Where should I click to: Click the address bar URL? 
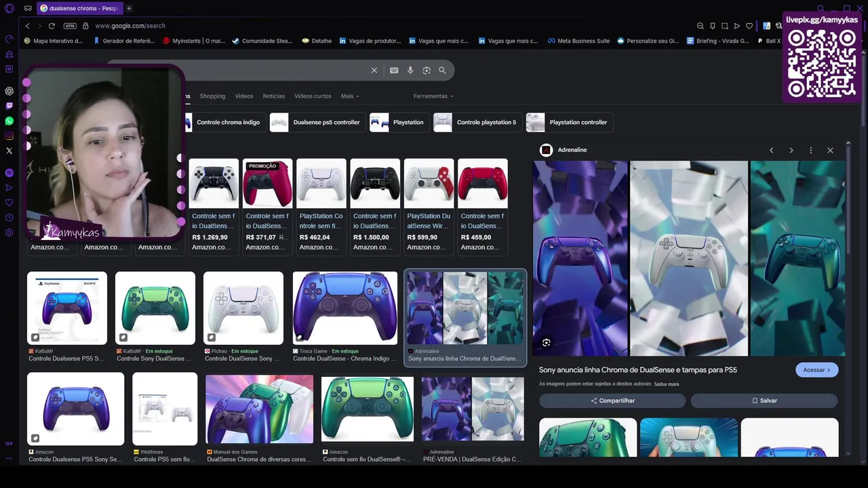pos(130,26)
